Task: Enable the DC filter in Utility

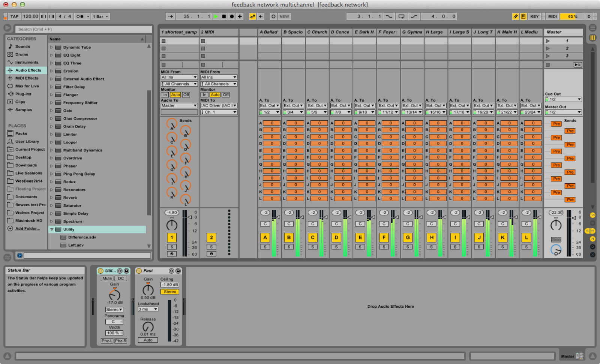Action: pos(121,279)
